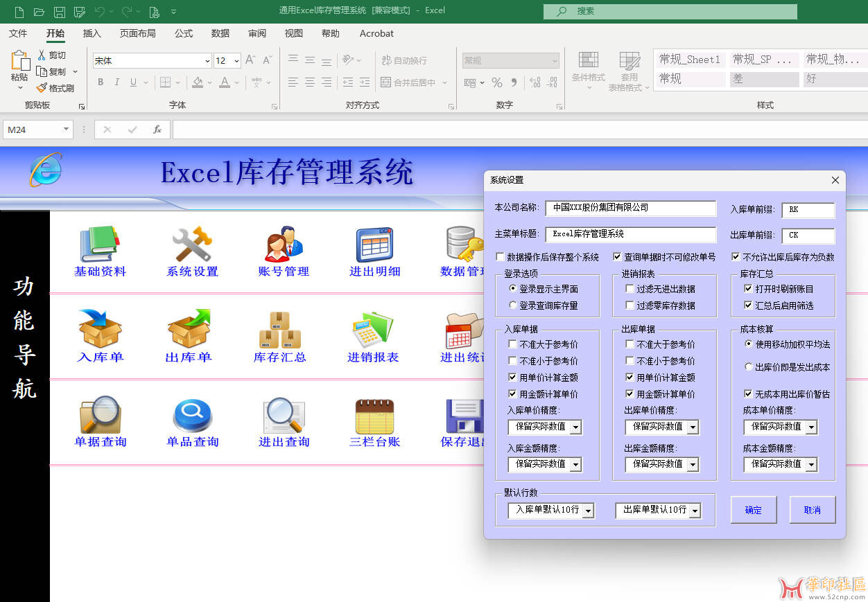Open the 账号管理 users icon
The width and height of the screenshot is (868, 602).
pyautogui.click(x=284, y=245)
